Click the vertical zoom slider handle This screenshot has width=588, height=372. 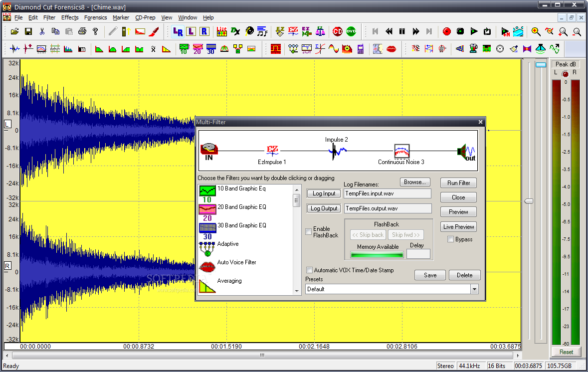(528, 201)
